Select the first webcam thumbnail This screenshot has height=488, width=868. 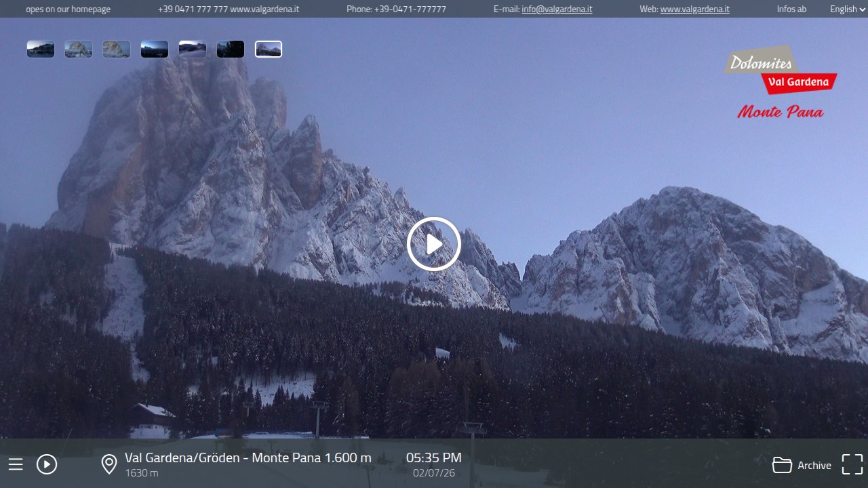click(x=40, y=49)
